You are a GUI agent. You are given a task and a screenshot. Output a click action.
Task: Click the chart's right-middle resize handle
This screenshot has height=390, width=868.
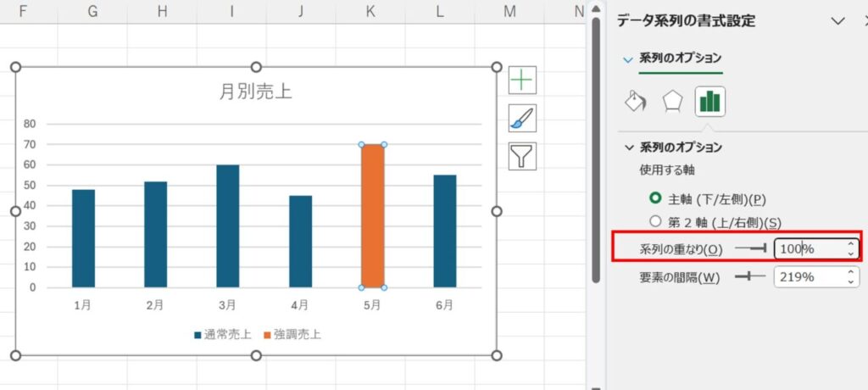(497, 211)
